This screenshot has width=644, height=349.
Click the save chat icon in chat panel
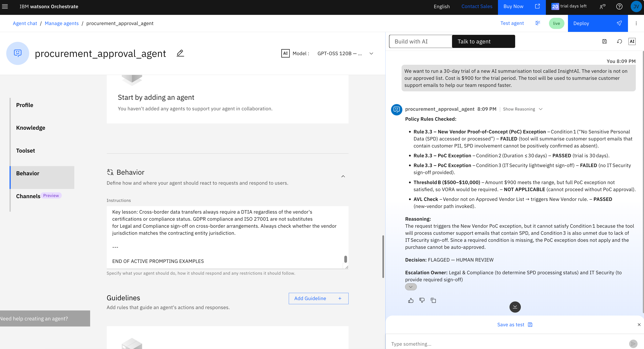point(604,41)
